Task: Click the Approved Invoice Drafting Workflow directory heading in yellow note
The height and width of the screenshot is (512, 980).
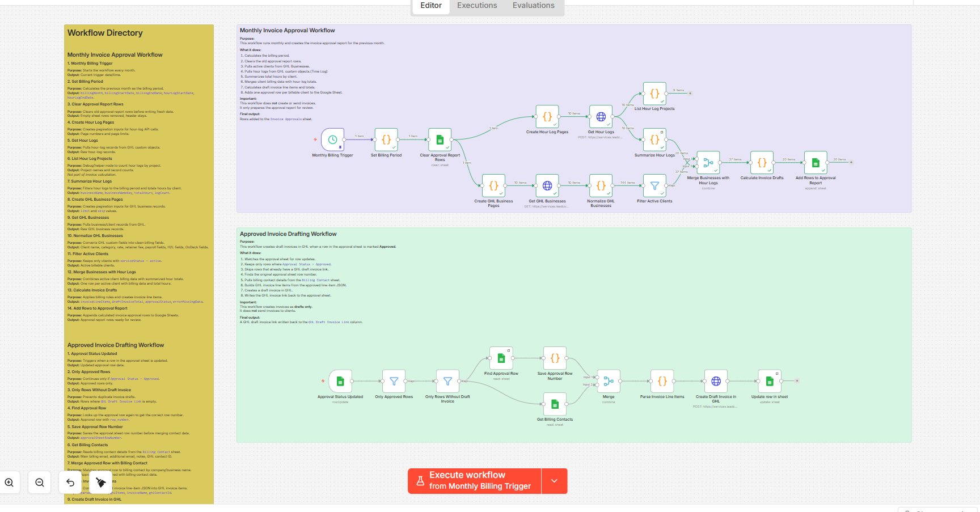Action: point(116,345)
